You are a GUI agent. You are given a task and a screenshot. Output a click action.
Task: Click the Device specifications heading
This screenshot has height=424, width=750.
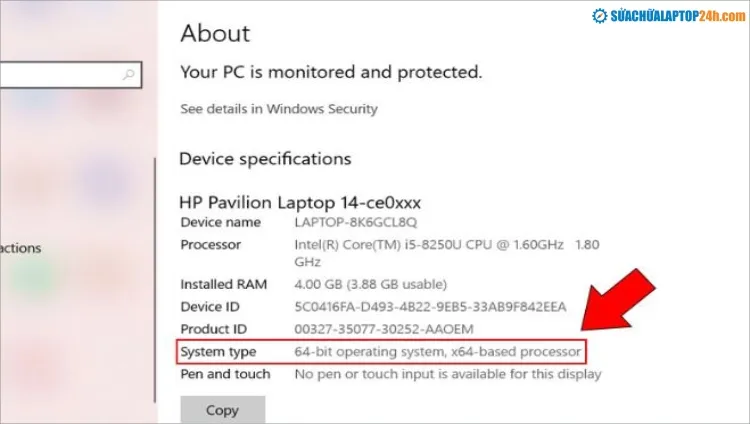coord(265,158)
